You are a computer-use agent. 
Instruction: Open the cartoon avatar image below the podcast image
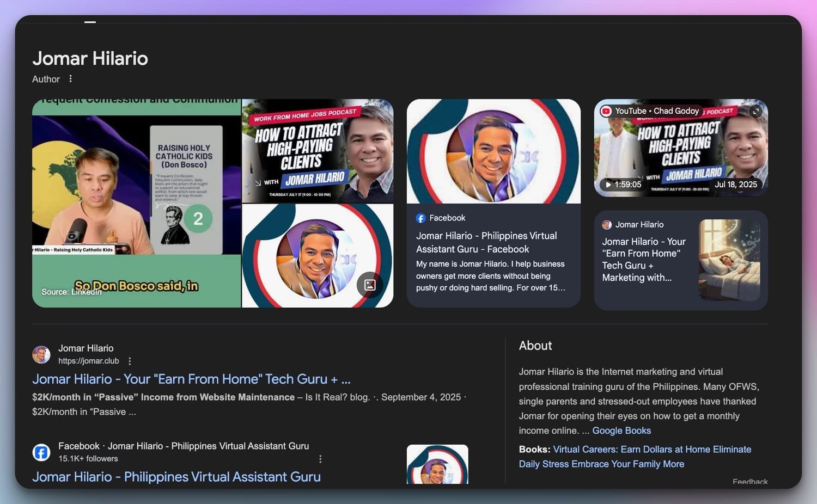(318, 256)
